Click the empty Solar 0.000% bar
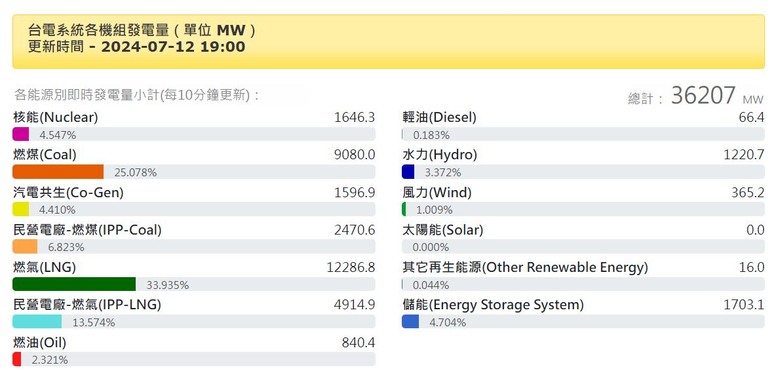The width and height of the screenshot is (780, 382). pos(583,247)
